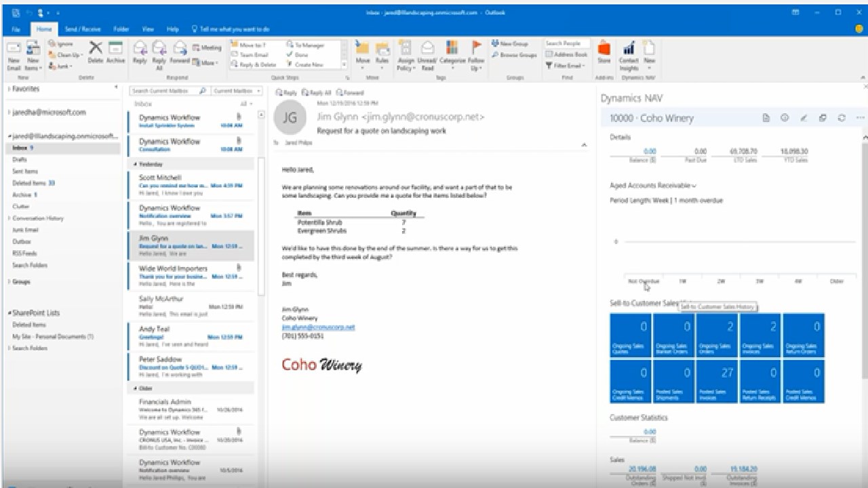868x488 pixels.
Task: Open the Clean Up dropdown
Action: point(64,55)
